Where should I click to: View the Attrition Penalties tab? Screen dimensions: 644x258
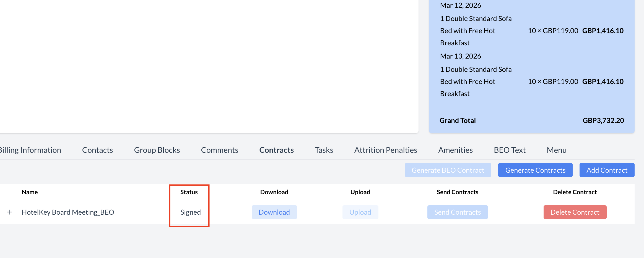coord(385,150)
